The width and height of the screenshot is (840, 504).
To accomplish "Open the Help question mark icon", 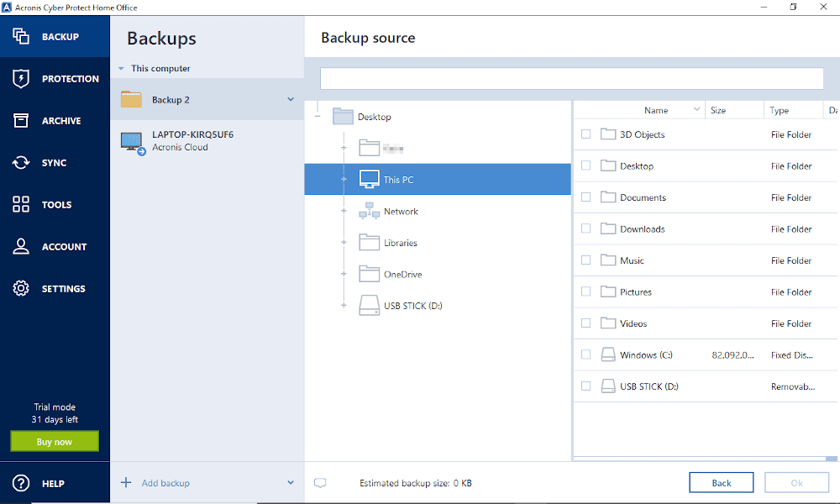I will 21,483.
